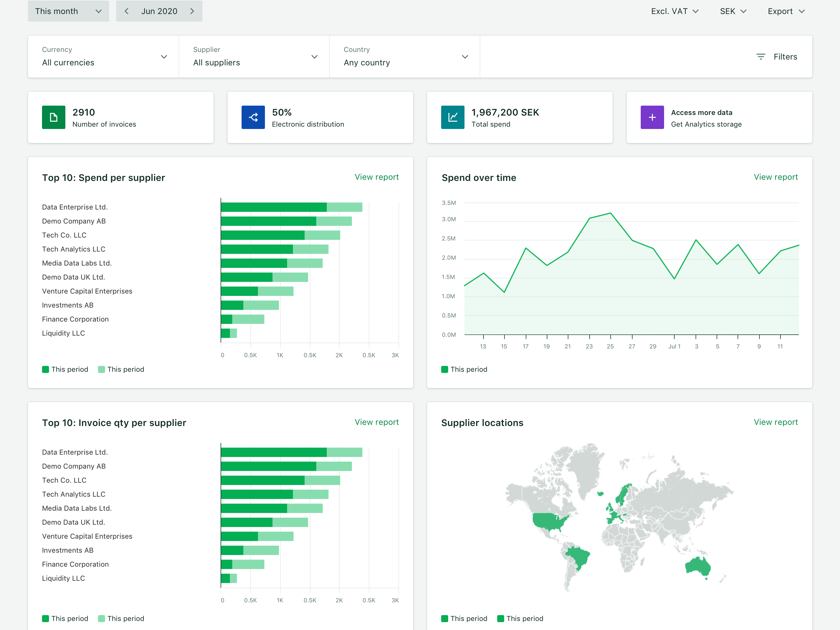This screenshot has width=840, height=630.
Task: Click Liquidity LLC bar in Spend per supplier
Action: coord(229,333)
